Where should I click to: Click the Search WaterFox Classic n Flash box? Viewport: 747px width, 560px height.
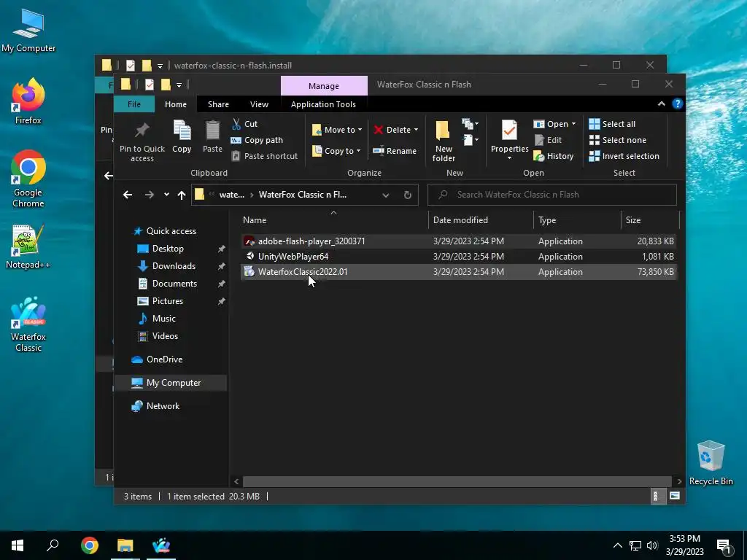coord(551,195)
